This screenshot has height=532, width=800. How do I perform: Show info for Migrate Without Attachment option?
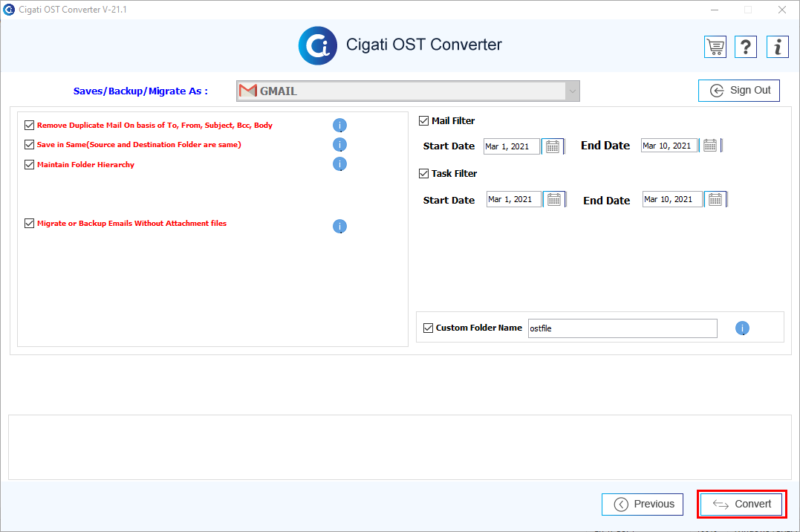pyautogui.click(x=339, y=226)
